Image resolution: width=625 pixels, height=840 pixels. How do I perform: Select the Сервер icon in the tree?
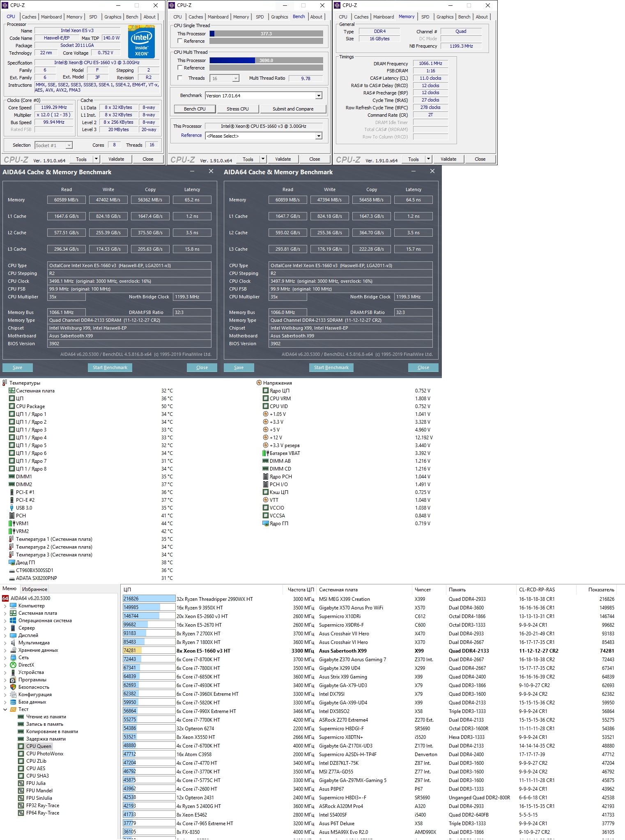13,628
